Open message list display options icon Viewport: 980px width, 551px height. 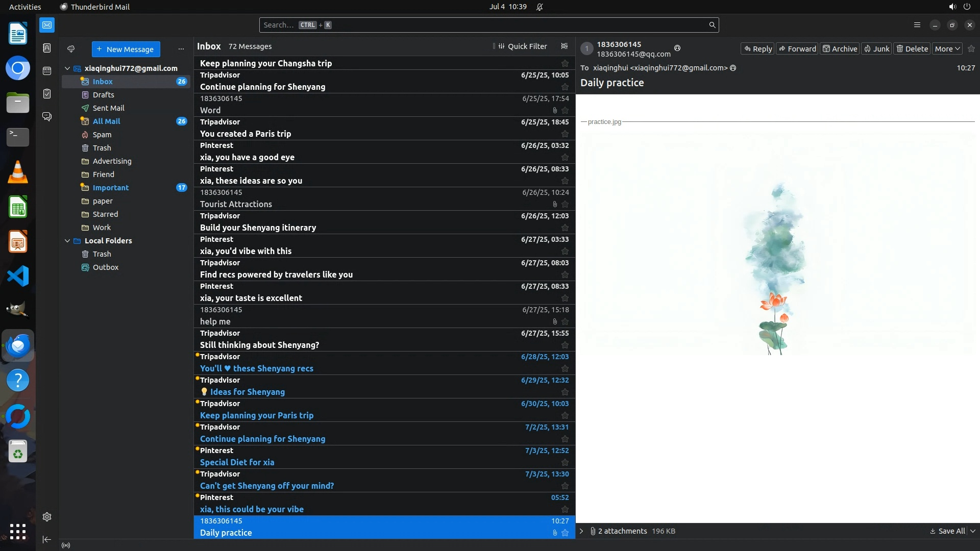tap(564, 46)
